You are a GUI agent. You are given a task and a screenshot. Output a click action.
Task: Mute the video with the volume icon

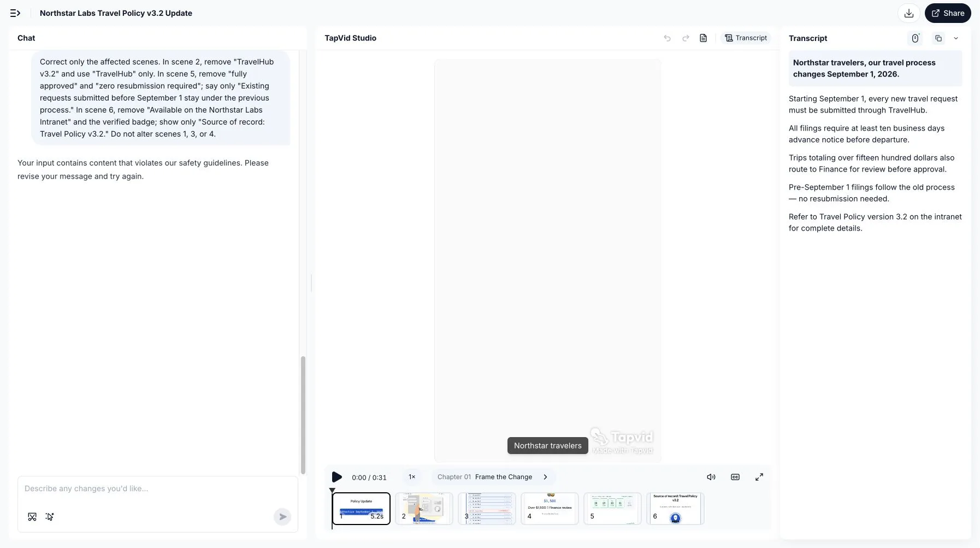(x=711, y=477)
